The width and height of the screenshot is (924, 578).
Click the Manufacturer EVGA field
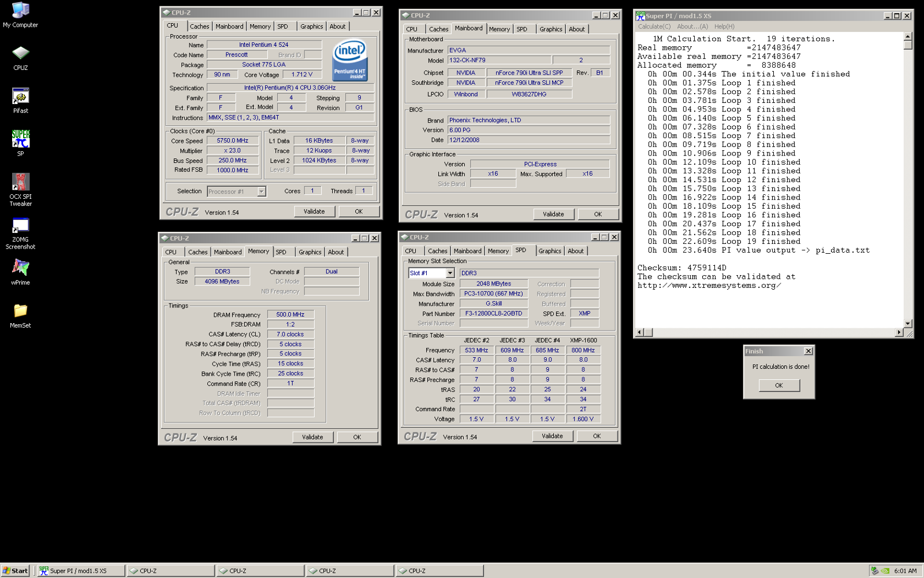(x=529, y=50)
